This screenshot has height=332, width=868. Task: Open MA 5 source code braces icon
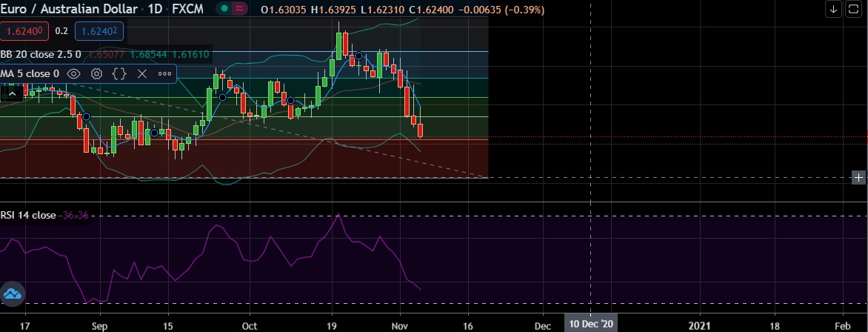click(x=119, y=73)
